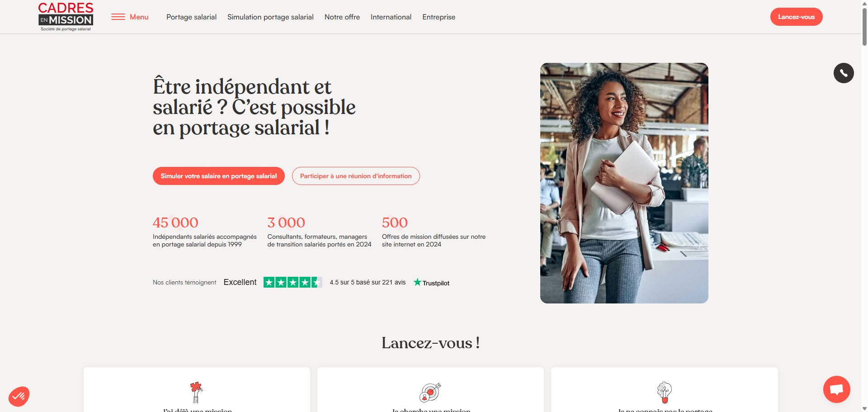
Task: Click the Trustpilot star logo
Action: coord(431,283)
